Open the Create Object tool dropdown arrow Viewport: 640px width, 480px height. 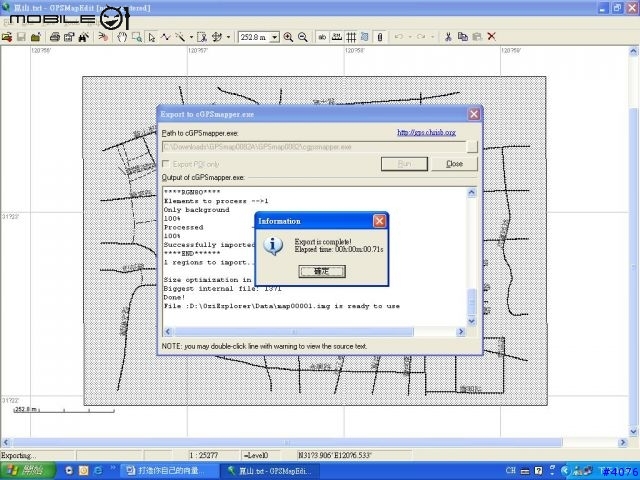tap(191, 37)
